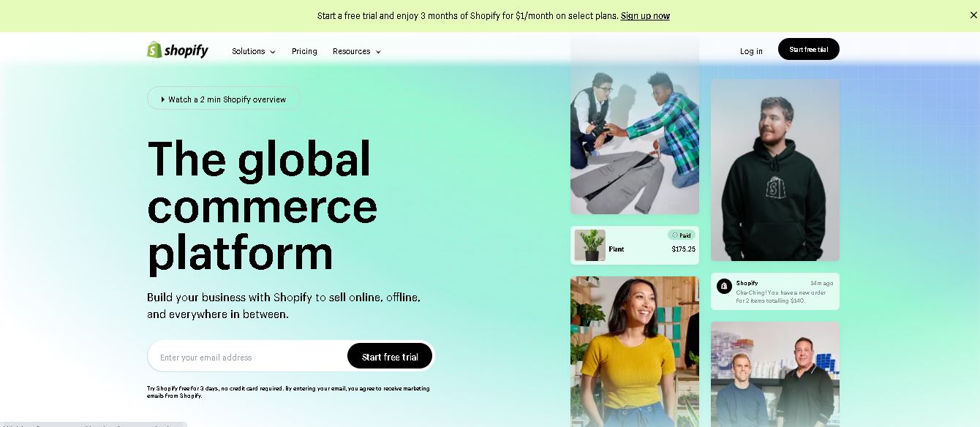980x427 pixels.
Task: Click the Log in link
Action: click(x=751, y=51)
